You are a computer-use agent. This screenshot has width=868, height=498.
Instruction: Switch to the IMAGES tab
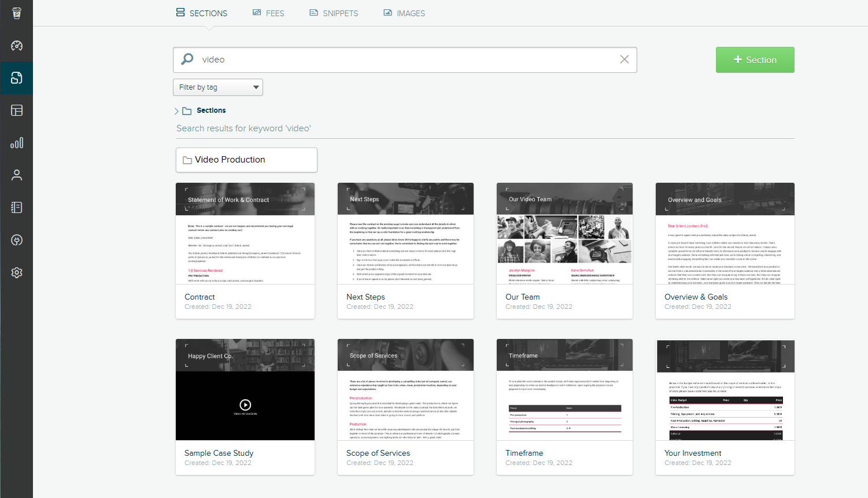(404, 13)
